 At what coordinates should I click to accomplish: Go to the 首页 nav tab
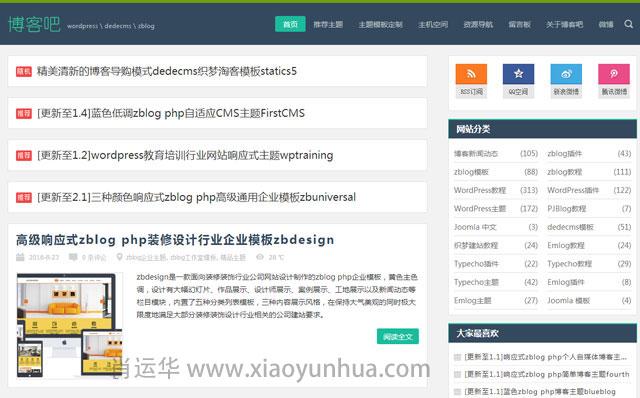pyautogui.click(x=290, y=24)
